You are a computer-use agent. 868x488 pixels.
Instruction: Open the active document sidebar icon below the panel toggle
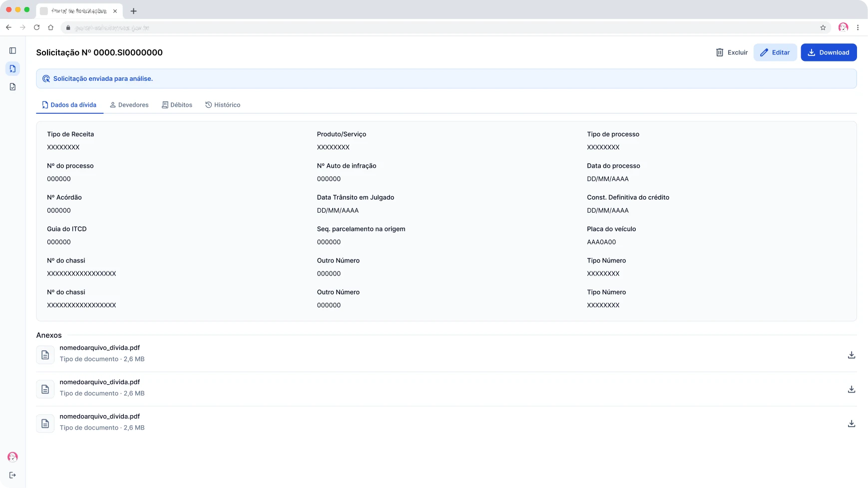[x=12, y=69]
